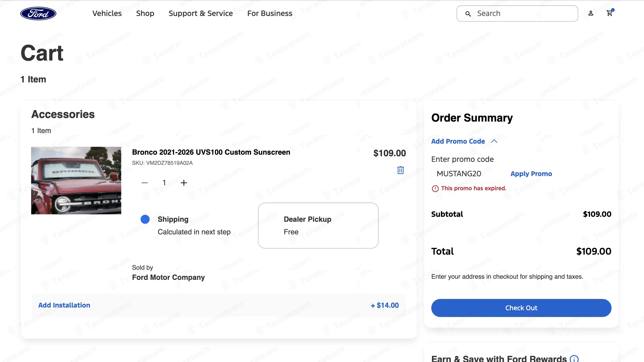Click the Apply Promo link
Screen dimensions: 644x362
click(x=531, y=174)
